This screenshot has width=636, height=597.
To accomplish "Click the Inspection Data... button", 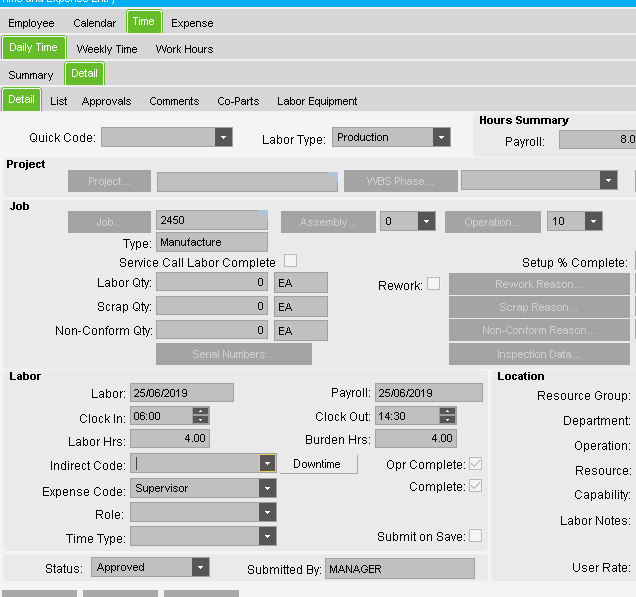I will pos(539,354).
